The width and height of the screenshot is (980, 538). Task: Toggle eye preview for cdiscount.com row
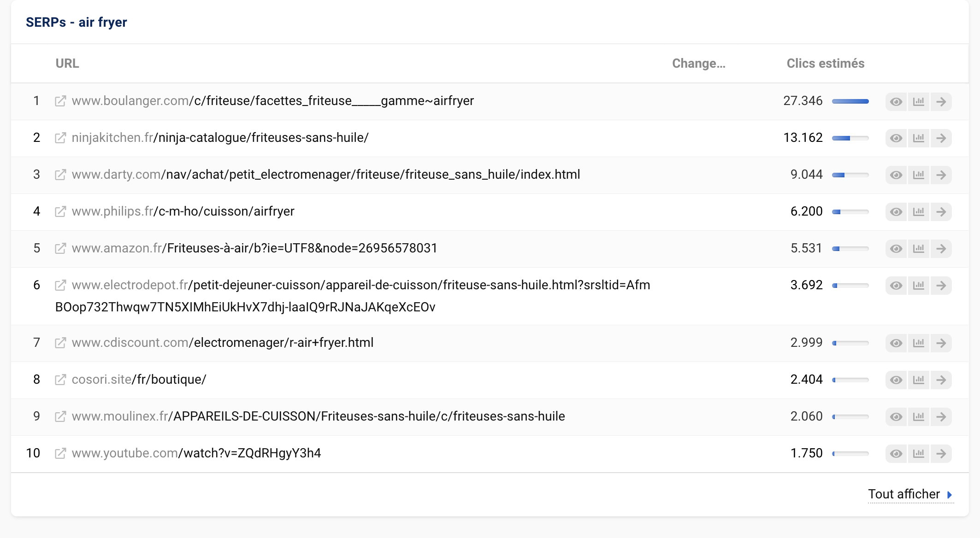[896, 343]
